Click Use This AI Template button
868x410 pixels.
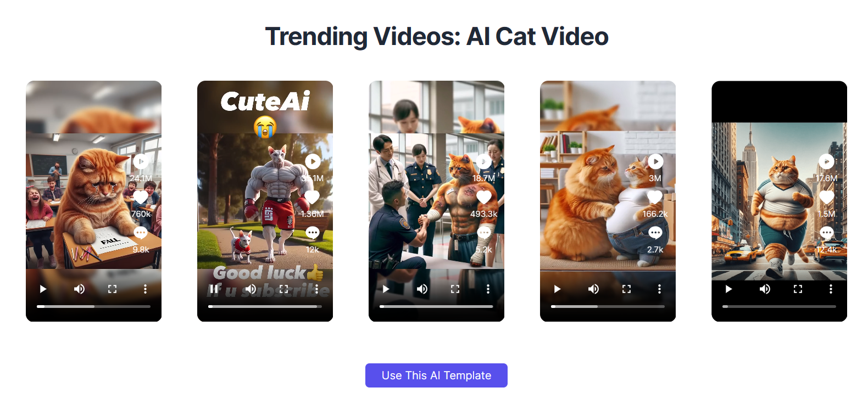(436, 375)
